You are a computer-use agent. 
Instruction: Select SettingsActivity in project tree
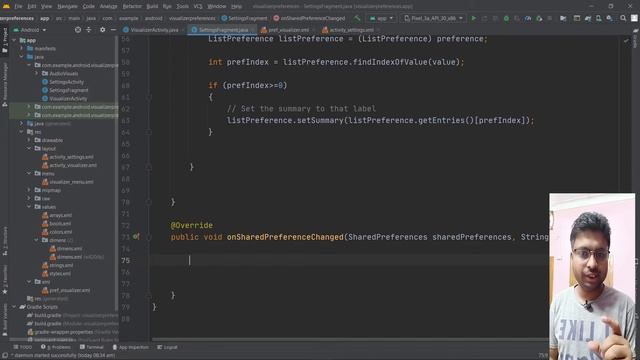[x=67, y=82]
